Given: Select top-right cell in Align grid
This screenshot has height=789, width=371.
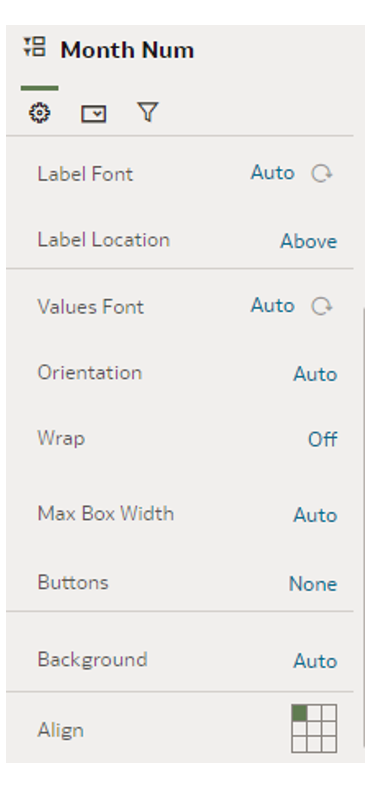Looking at the screenshot, I should [329, 713].
